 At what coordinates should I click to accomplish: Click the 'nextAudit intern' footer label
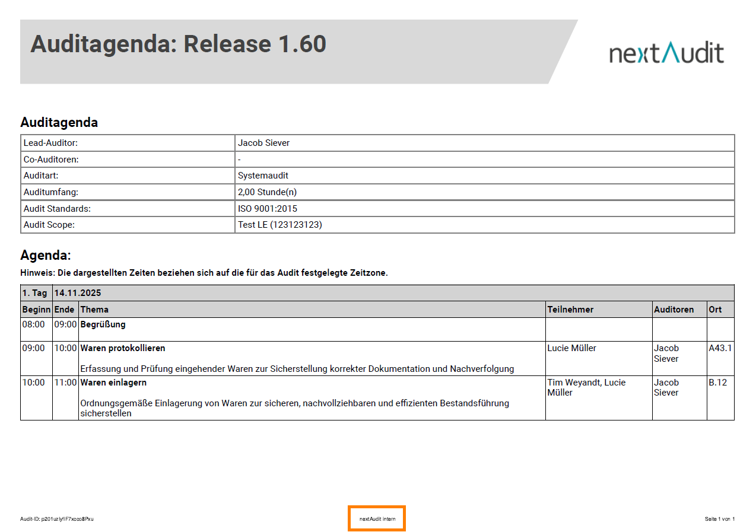click(x=377, y=519)
